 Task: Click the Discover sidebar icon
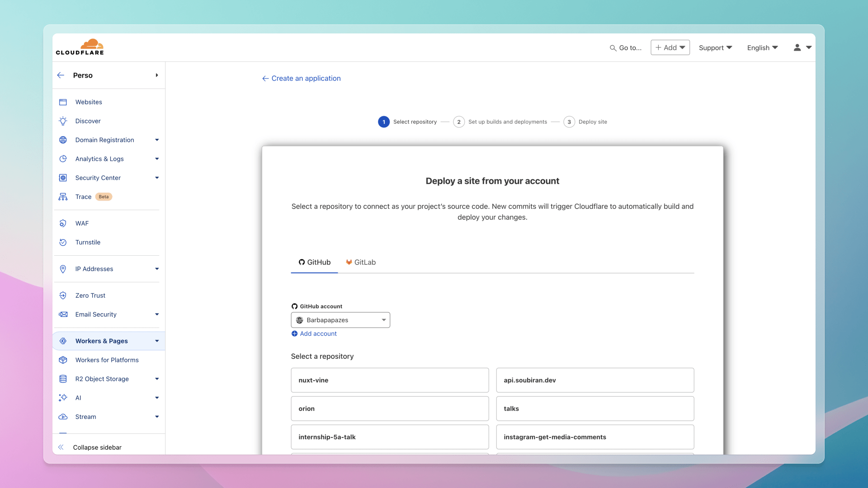[63, 120]
